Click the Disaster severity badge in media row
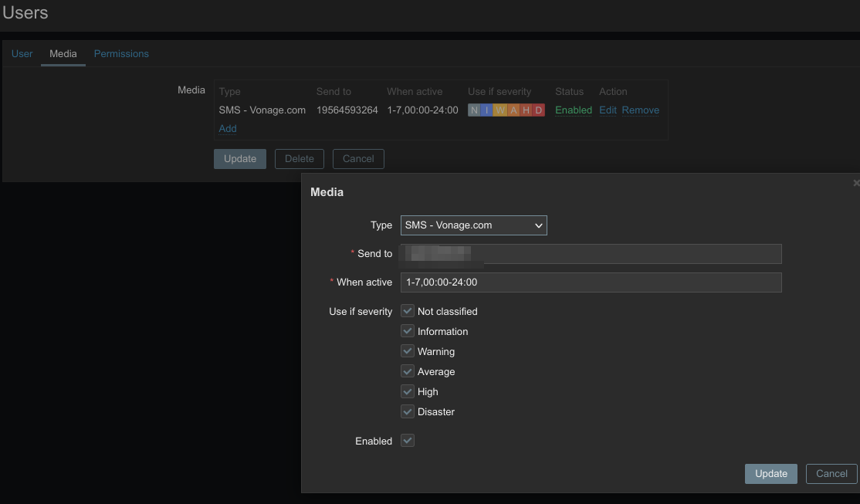This screenshot has height=504, width=860. coord(539,110)
